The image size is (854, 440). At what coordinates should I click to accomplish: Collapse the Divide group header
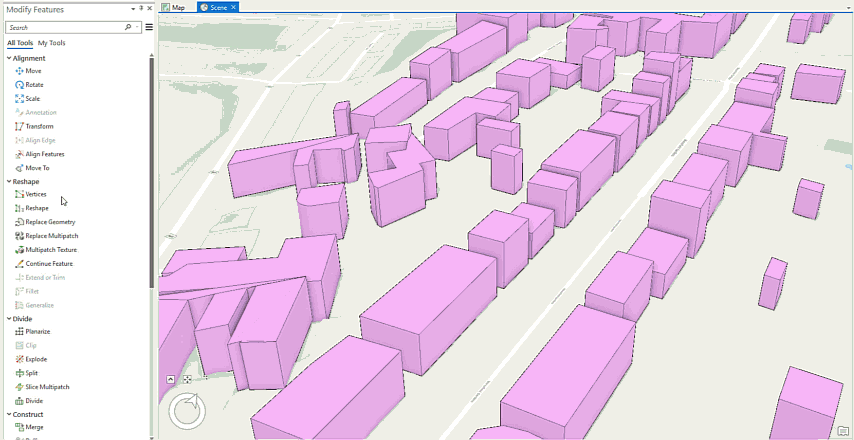(x=9, y=319)
